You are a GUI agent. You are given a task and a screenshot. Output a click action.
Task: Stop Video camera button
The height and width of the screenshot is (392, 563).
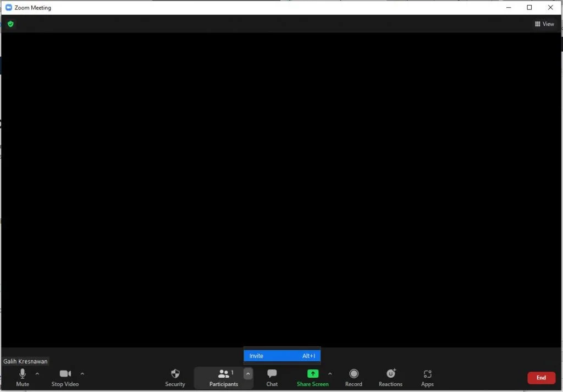click(65, 377)
